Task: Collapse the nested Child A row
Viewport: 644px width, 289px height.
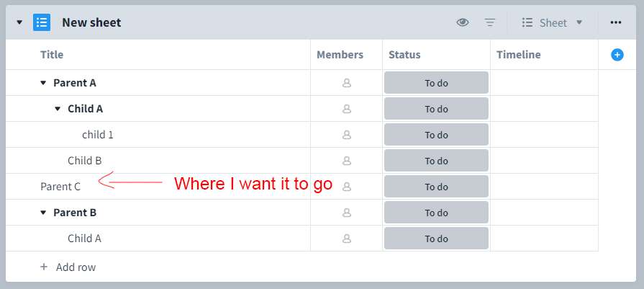Action: click(x=58, y=109)
